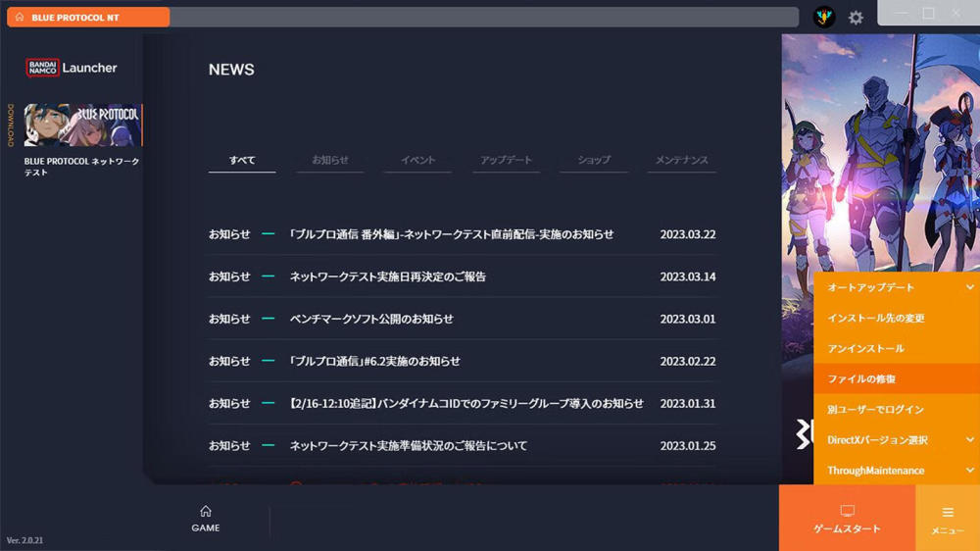Expand the オートアップデート chevron

(969, 287)
